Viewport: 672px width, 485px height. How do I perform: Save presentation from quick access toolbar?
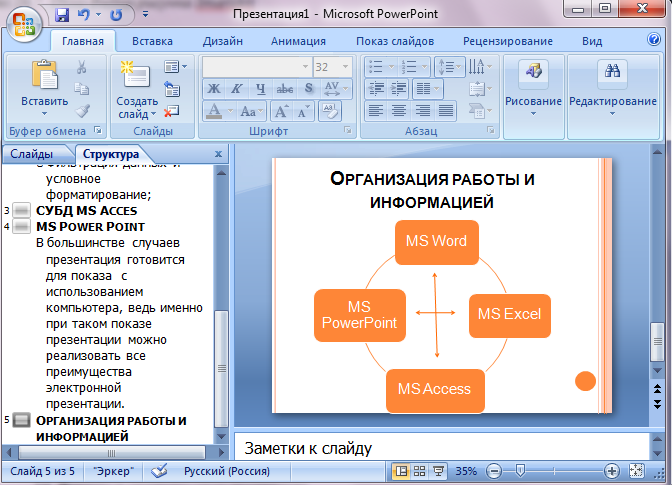[x=62, y=15]
